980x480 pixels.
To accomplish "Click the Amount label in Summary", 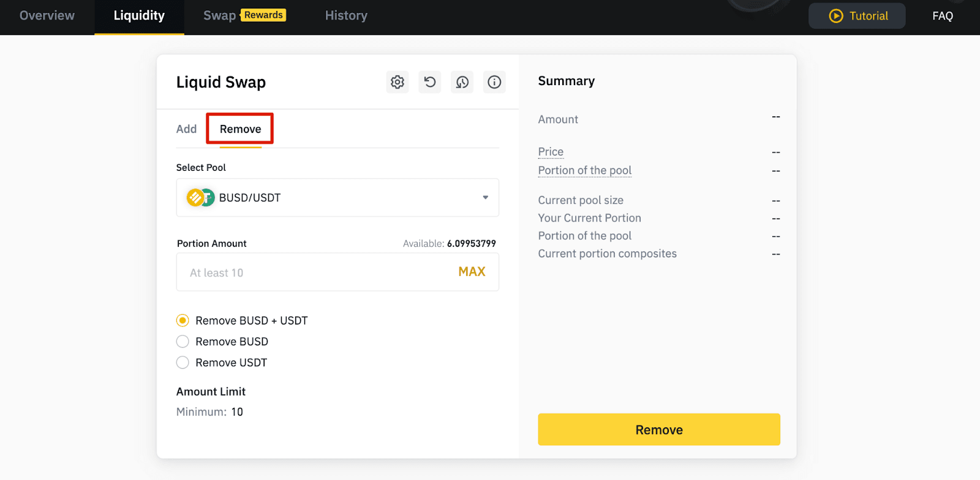I will point(558,119).
